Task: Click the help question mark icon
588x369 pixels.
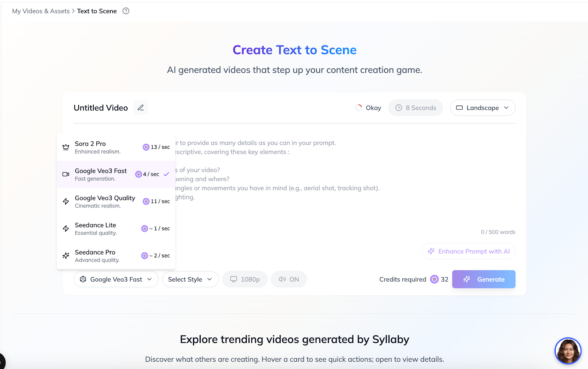Action: [x=126, y=11]
